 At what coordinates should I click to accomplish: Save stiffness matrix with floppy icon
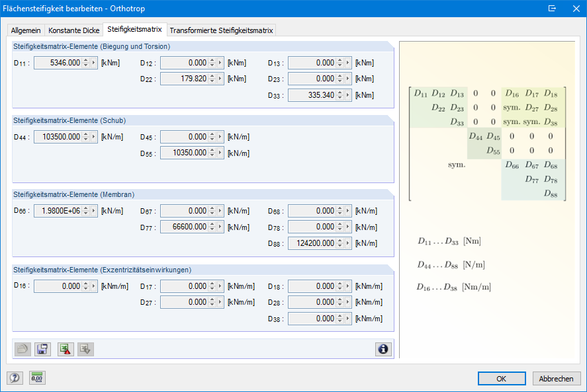(x=42, y=349)
